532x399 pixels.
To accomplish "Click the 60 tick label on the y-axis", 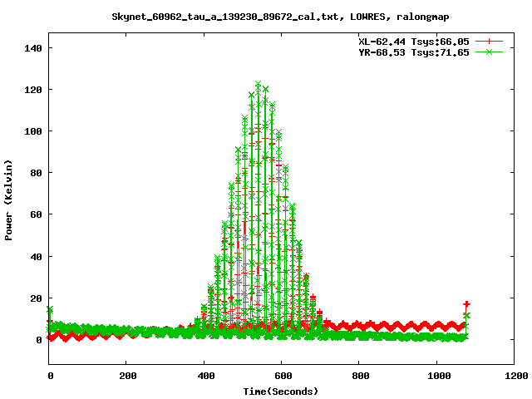I will pyautogui.click(x=36, y=214).
